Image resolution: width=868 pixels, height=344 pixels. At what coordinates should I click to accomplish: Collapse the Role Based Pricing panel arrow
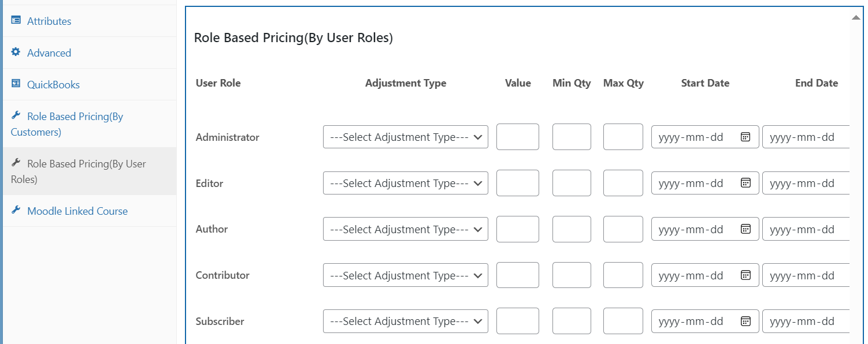coord(856,18)
